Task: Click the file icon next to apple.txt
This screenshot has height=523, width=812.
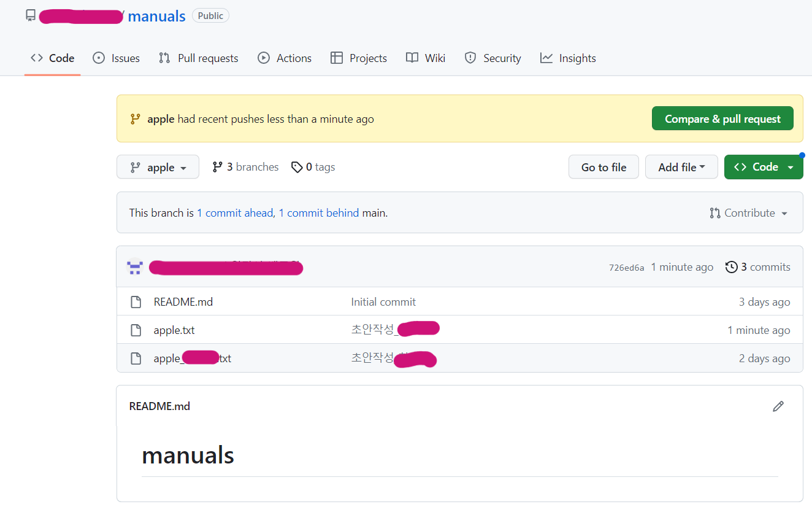Action: coord(136,330)
